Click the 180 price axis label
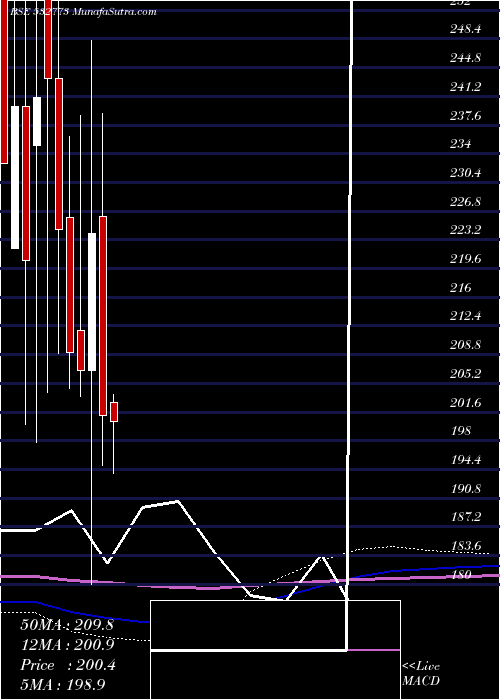The image size is (500, 700). 460,575
